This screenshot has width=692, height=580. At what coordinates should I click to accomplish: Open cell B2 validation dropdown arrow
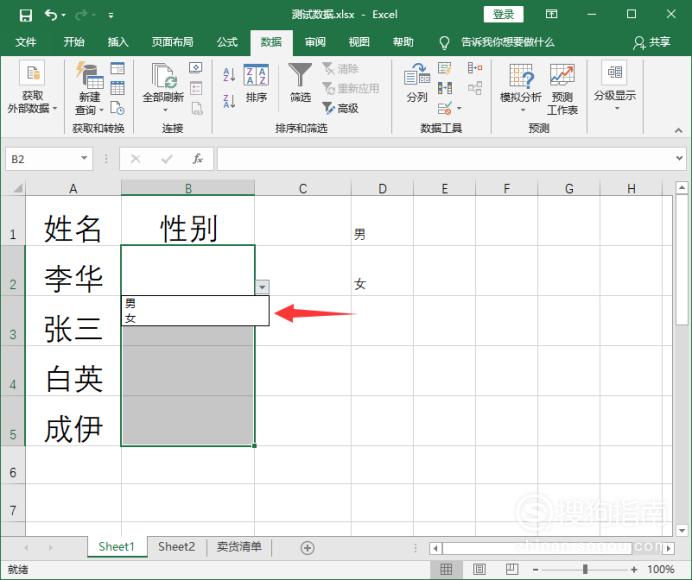tap(262, 287)
